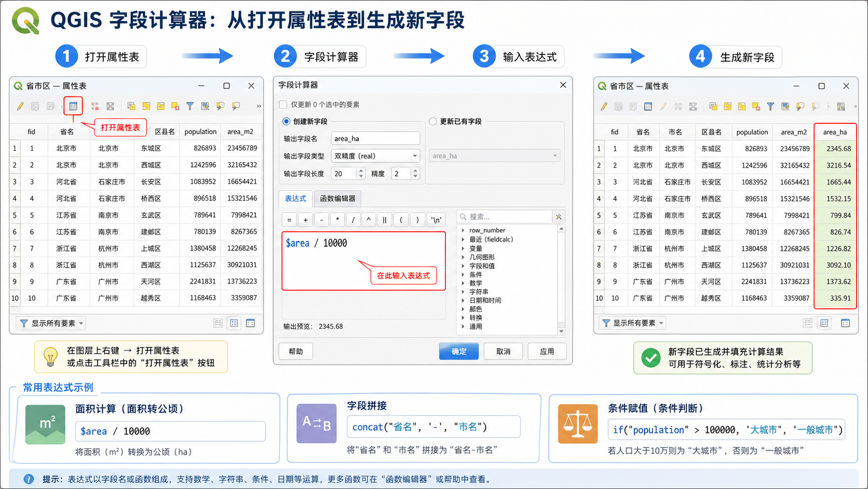Viewport: 868px width, 489px height.
Task: Insert the = operator in expression builder
Action: (289, 220)
